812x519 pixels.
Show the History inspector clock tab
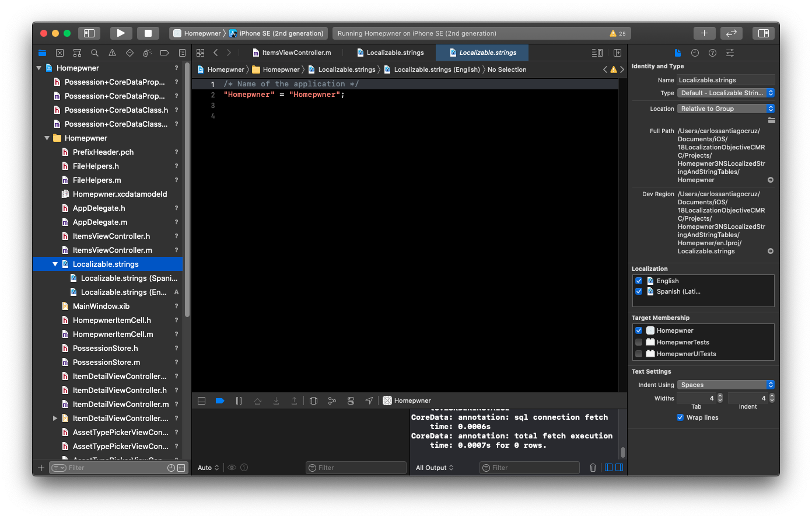[695, 53]
